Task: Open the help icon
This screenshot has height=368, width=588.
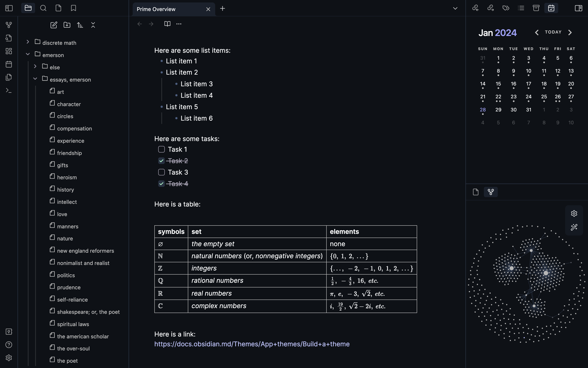Action: [x=9, y=345]
